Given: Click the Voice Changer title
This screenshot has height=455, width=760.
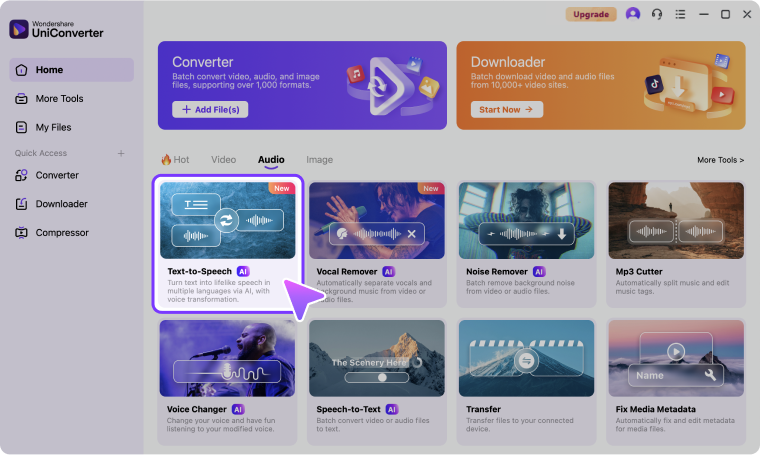Looking at the screenshot, I should (197, 409).
